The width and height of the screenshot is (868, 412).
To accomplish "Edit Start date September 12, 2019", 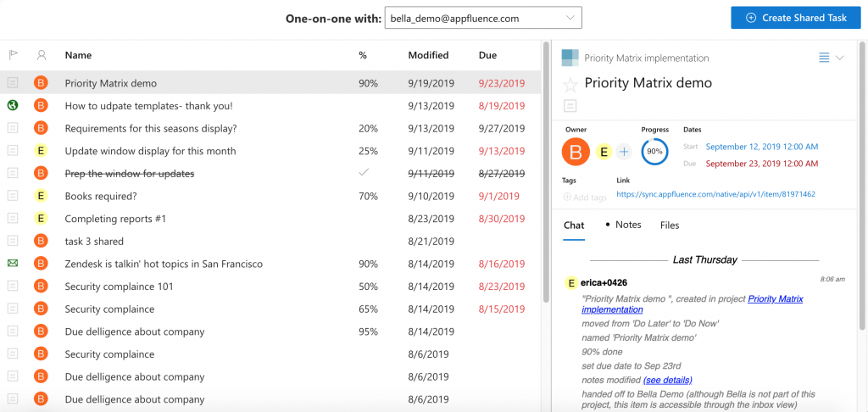I will pyautogui.click(x=762, y=147).
